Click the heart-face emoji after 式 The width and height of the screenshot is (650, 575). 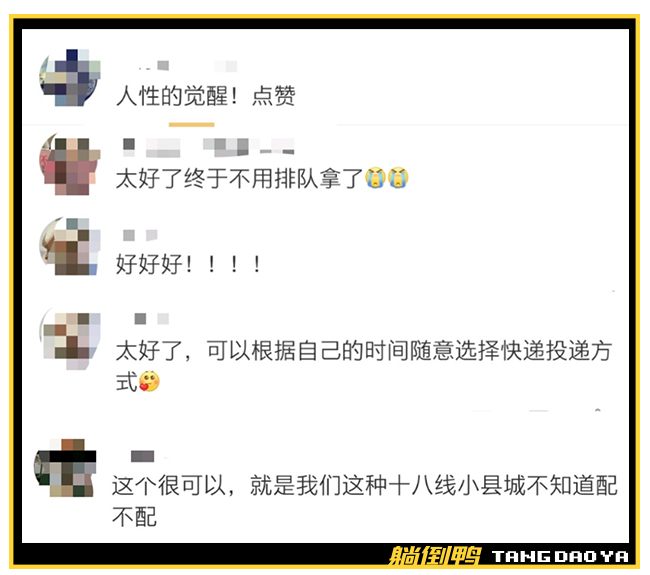click(149, 381)
